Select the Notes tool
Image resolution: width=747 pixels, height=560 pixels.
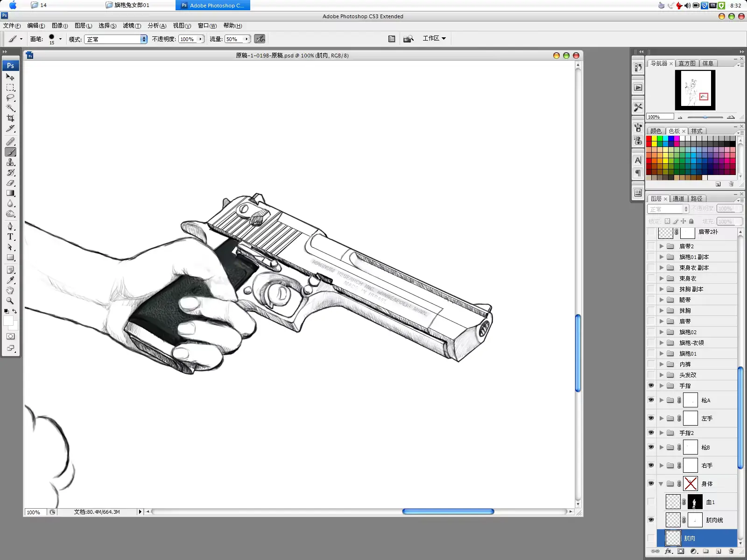10,270
